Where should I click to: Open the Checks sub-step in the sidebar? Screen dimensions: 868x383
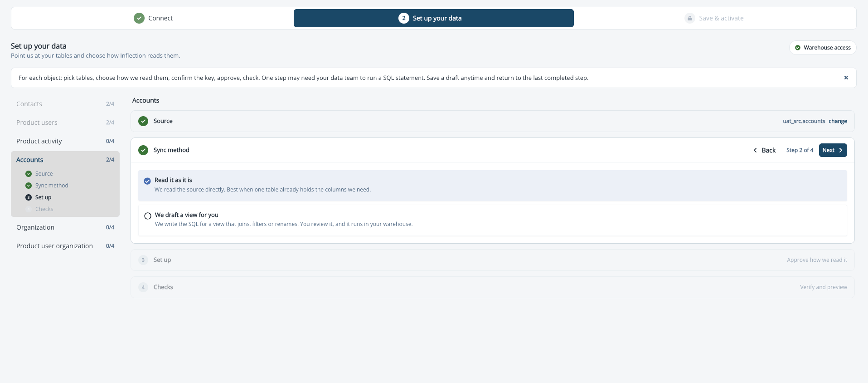[x=44, y=209]
